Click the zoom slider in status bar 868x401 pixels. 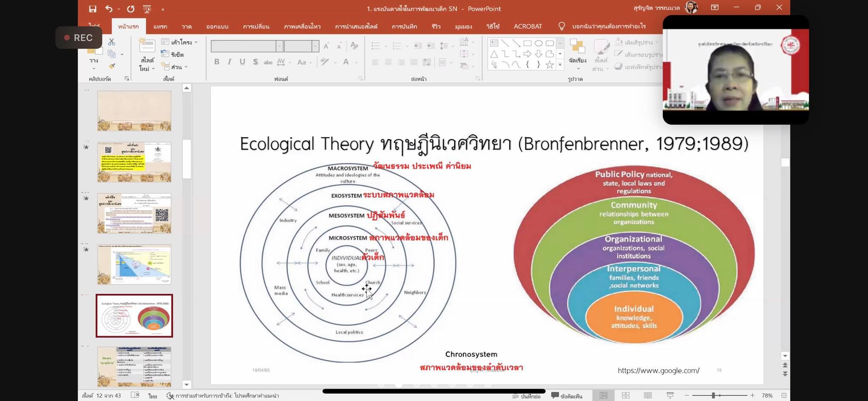714,395
